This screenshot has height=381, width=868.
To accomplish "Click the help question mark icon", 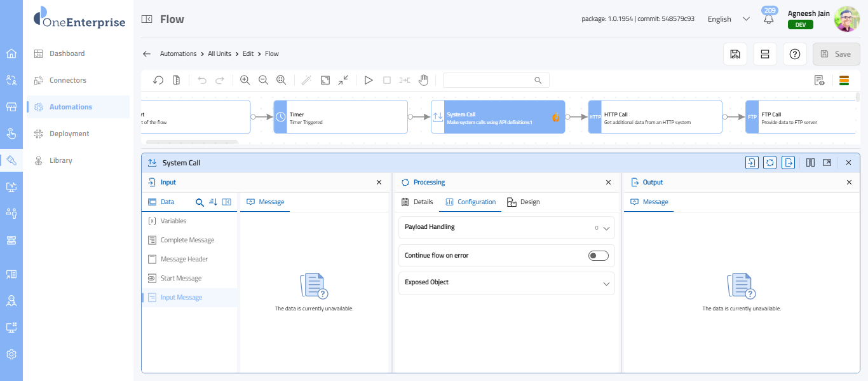I will [x=794, y=54].
